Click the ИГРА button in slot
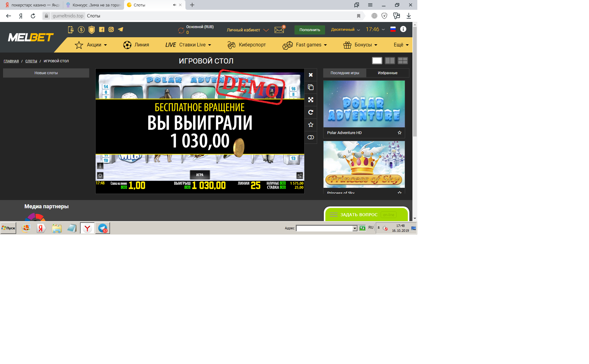Image resolution: width=589 pixels, height=364 pixels. pos(200,175)
